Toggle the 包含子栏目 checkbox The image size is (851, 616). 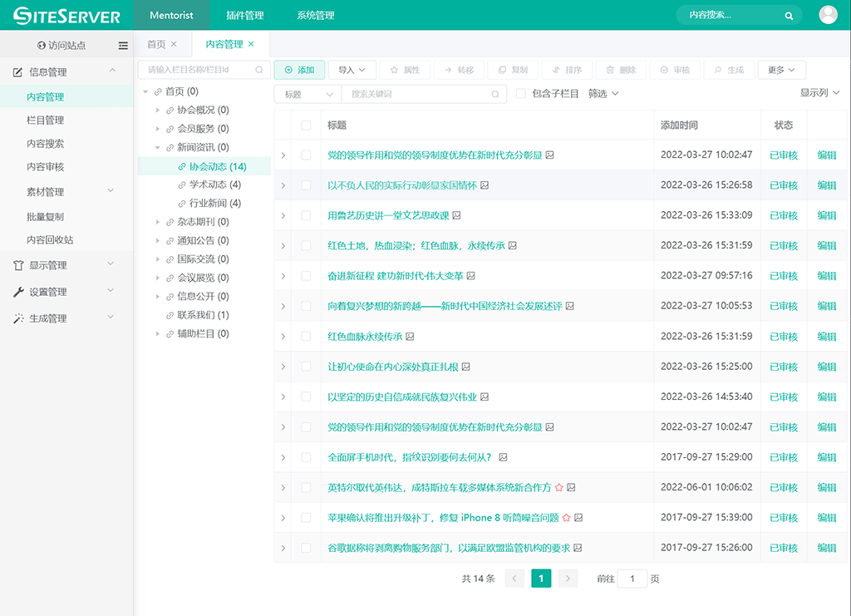(521, 94)
